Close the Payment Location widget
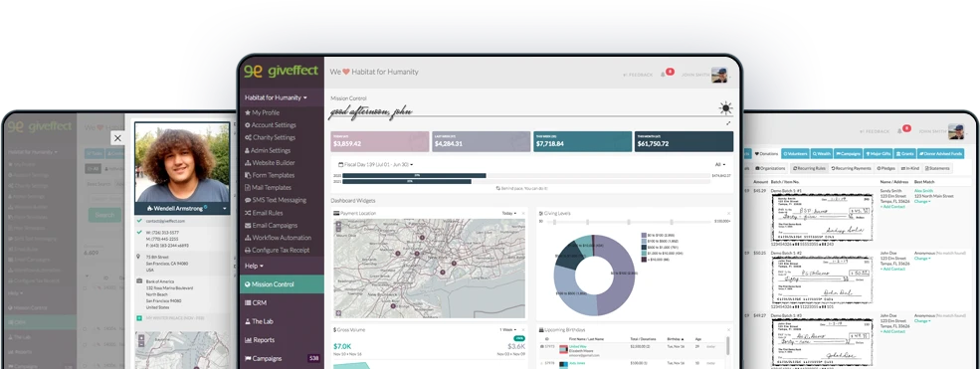 pyautogui.click(x=523, y=214)
